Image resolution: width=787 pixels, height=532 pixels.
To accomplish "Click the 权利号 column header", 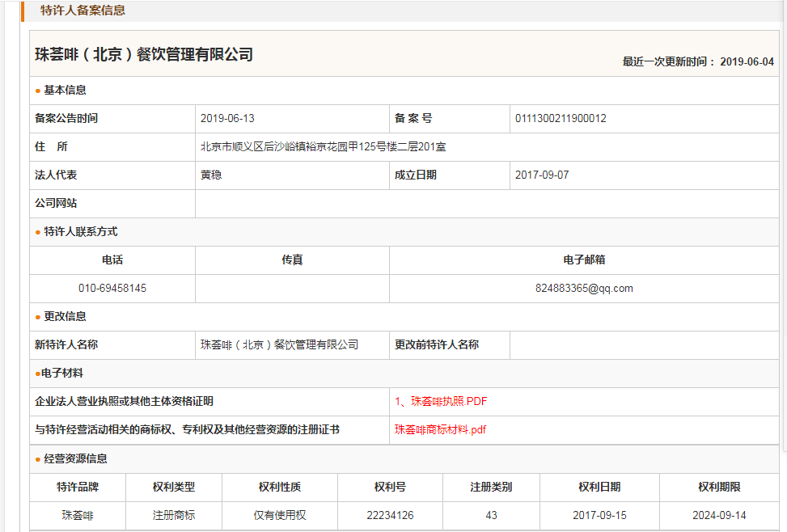I will [390, 487].
